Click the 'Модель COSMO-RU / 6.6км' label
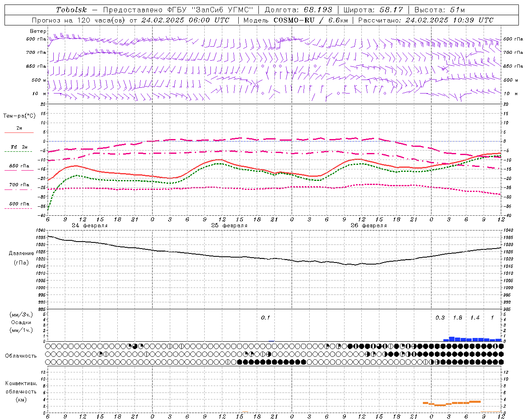Screen dimensions: 525x420 (x=295, y=20)
